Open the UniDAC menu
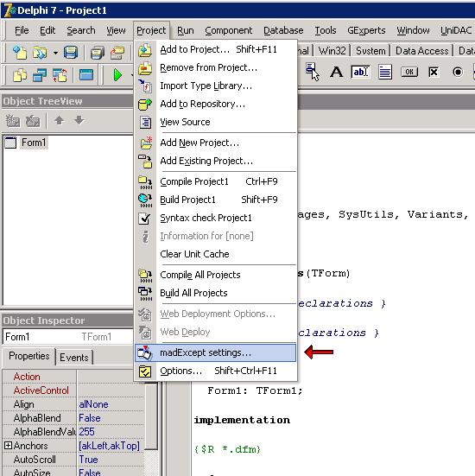 456,30
